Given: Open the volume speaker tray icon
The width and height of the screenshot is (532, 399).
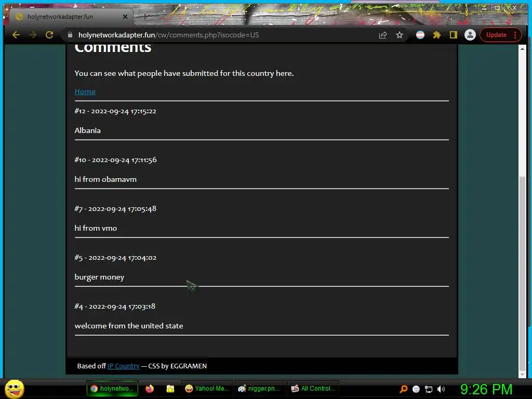Looking at the screenshot, I should (441, 389).
